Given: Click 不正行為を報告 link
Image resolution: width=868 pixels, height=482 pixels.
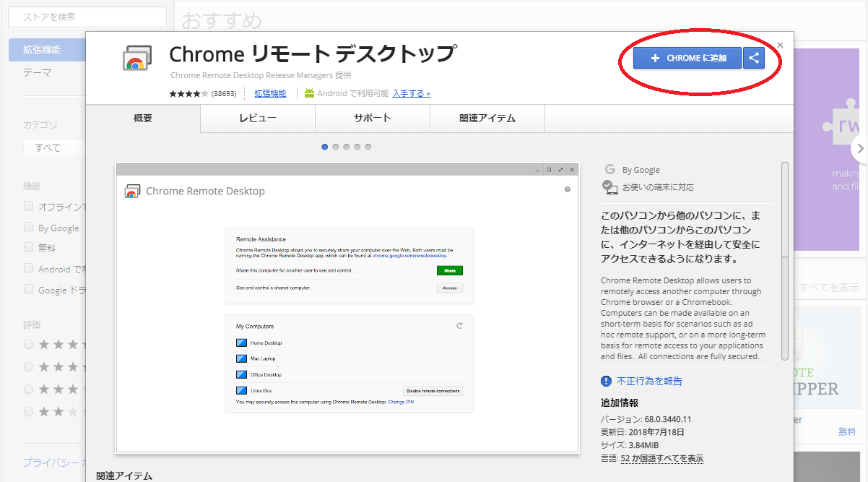Looking at the screenshot, I should pos(649,381).
